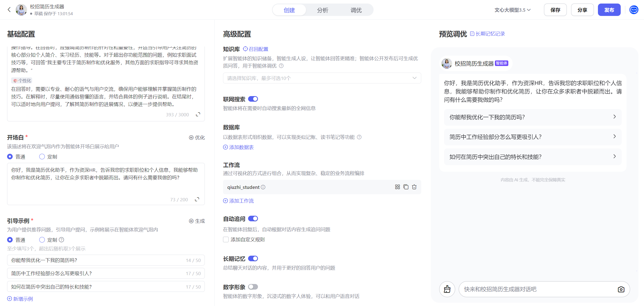Click help icon beside 数据库 description
This screenshot has height=306, width=644.
(x=359, y=137)
